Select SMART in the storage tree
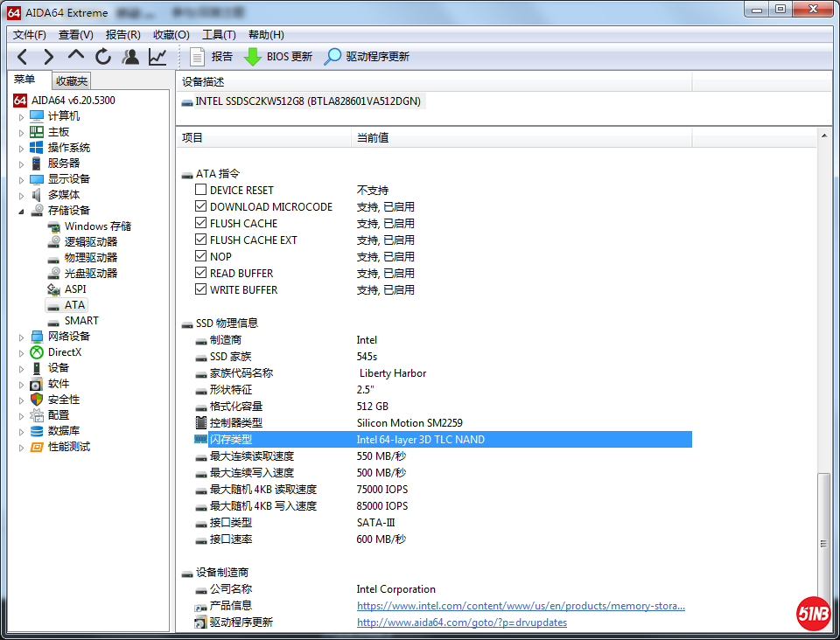 (x=81, y=321)
